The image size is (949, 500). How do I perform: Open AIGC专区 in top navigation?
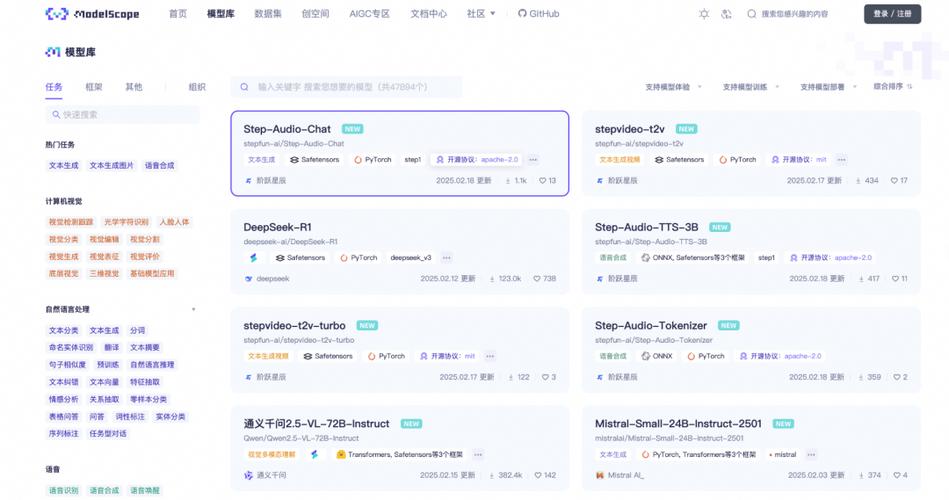point(369,13)
